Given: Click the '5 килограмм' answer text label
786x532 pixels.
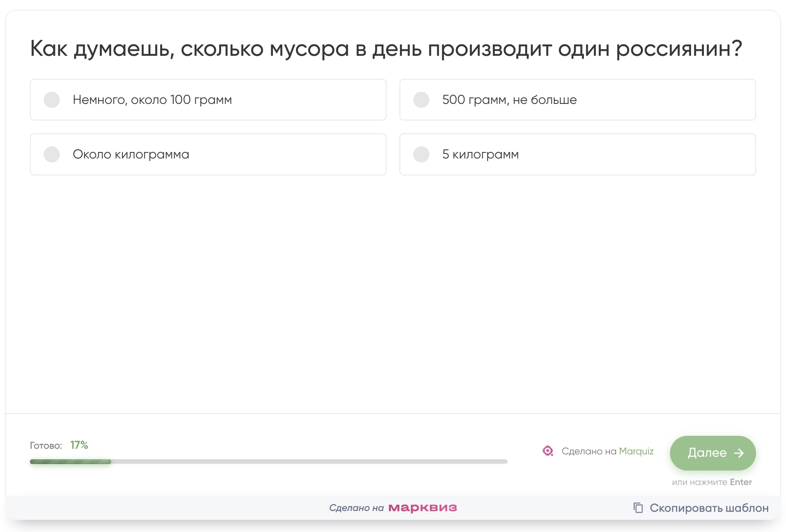Looking at the screenshot, I should click(x=480, y=154).
